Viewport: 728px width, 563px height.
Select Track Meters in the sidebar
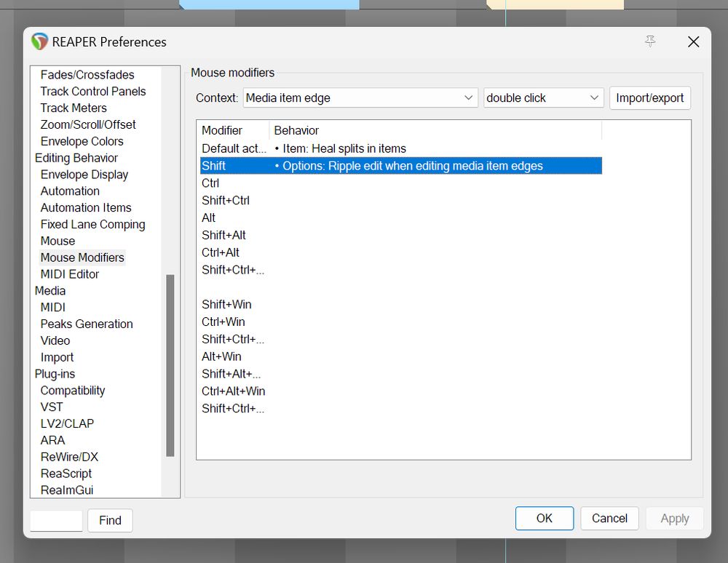point(74,108)
